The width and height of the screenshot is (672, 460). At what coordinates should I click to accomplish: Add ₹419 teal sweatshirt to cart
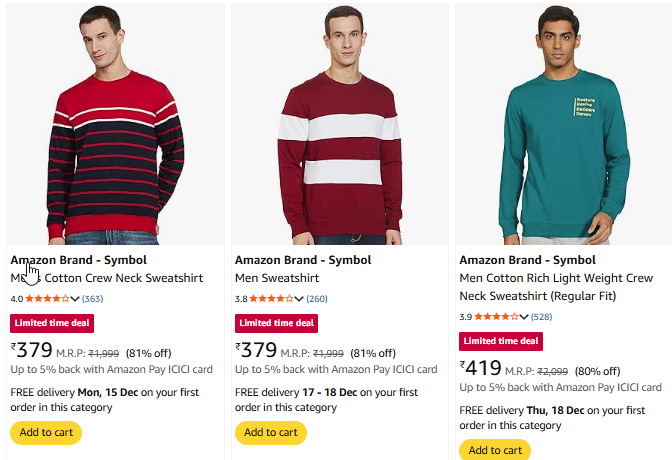click(x=494, y=450)
